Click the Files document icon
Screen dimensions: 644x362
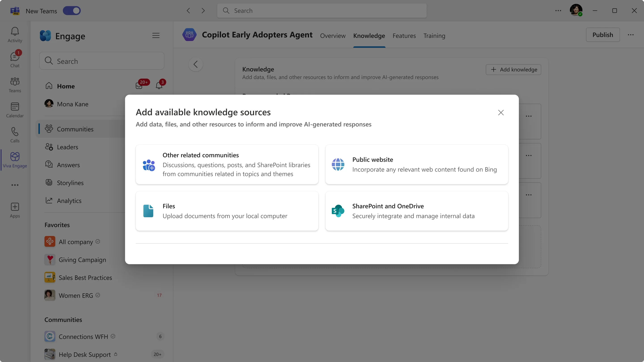coord(148,211)
